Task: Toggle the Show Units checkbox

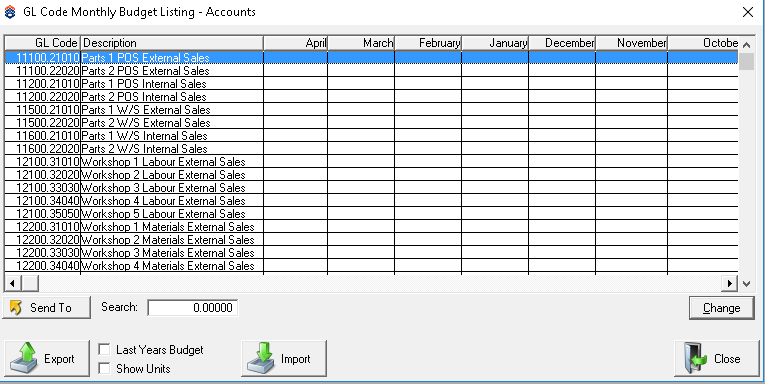Action: (104, 368)
